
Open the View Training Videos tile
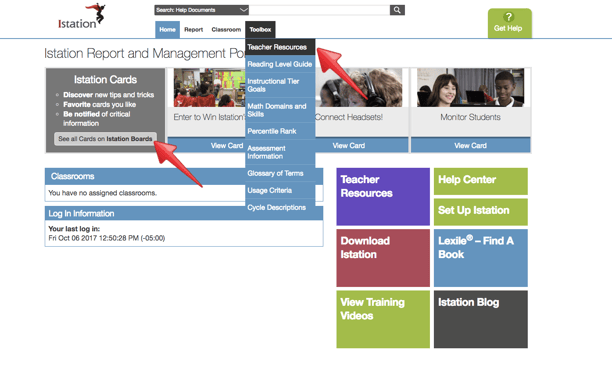coord(383,319)
